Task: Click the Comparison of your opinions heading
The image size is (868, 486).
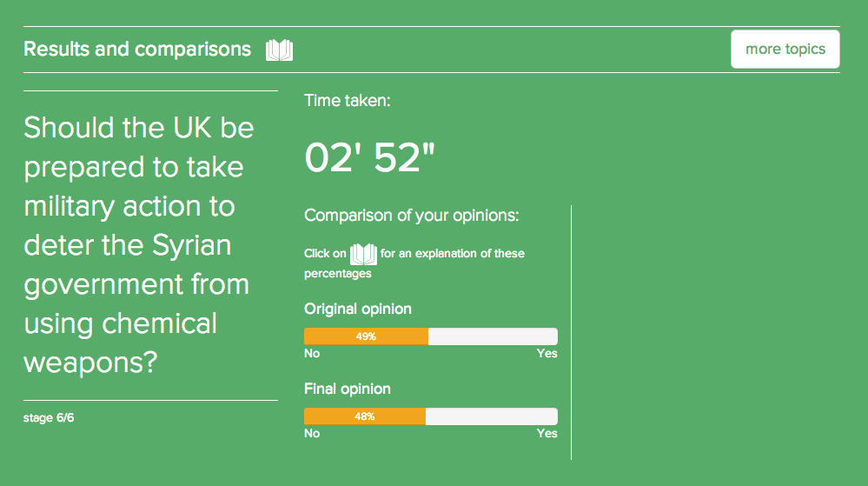Action: pyautogui.click(x=412, y=216)
